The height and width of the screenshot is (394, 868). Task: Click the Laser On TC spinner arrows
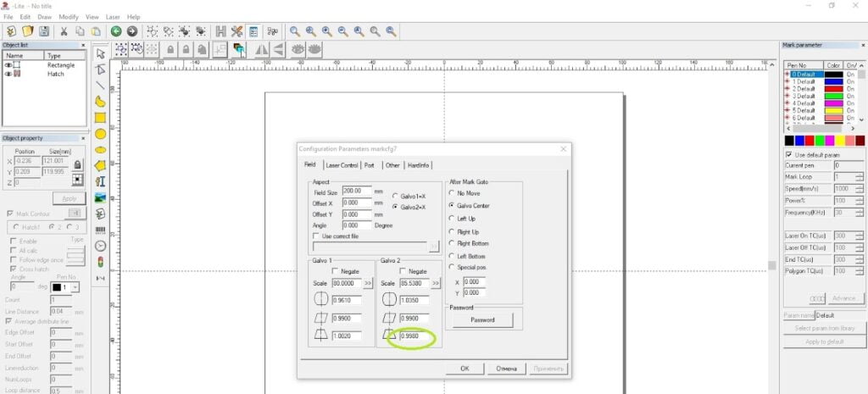pyautogui.click(x=860, y=236)
